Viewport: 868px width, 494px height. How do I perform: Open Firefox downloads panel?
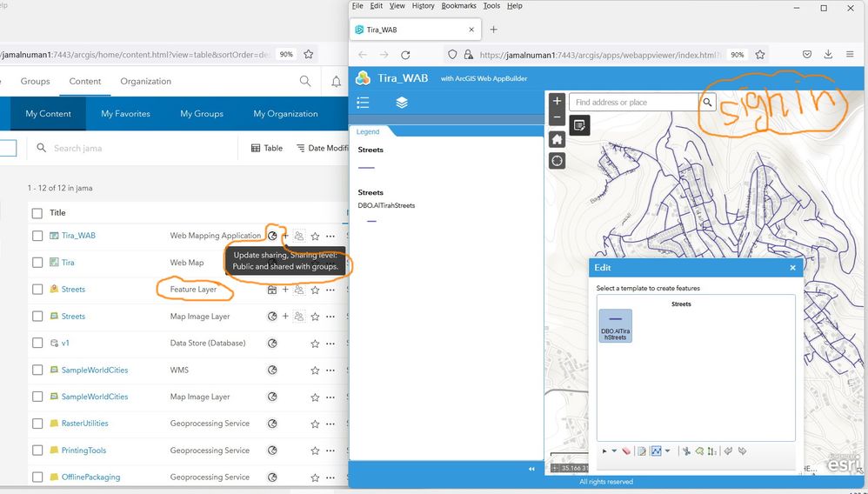point(828,54)
